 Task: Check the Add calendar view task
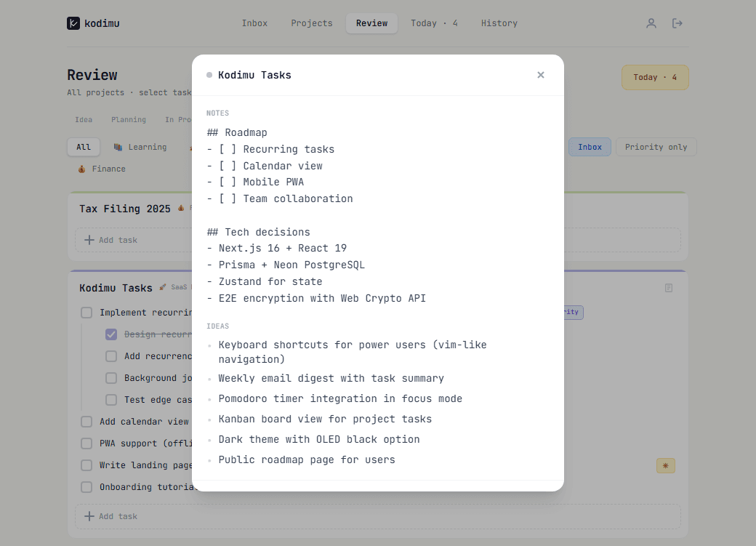click(87, 422)
